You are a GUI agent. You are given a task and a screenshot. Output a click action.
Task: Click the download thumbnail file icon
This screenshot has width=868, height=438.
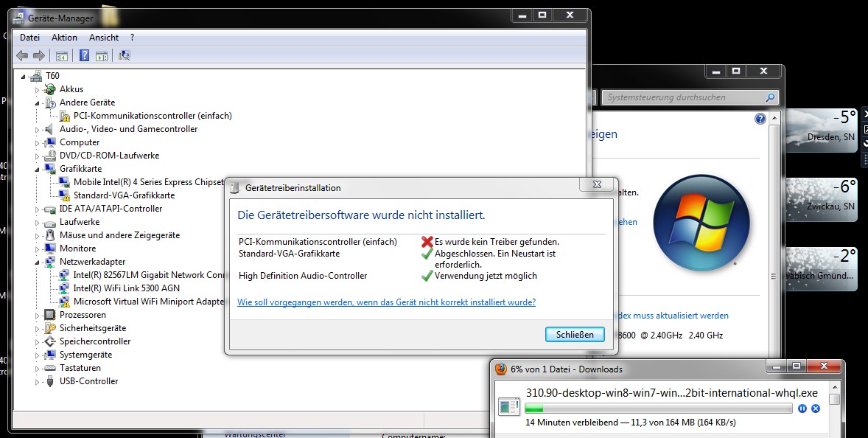(x=508, y=406)
